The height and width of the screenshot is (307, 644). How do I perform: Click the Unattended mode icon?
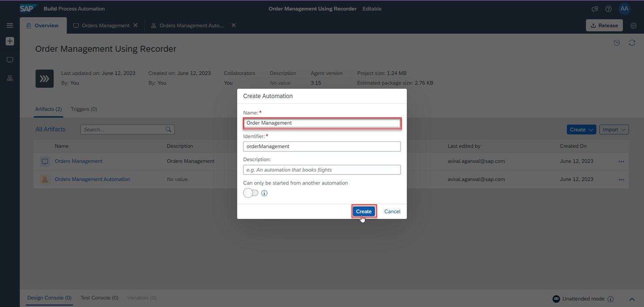coord(556,299)
